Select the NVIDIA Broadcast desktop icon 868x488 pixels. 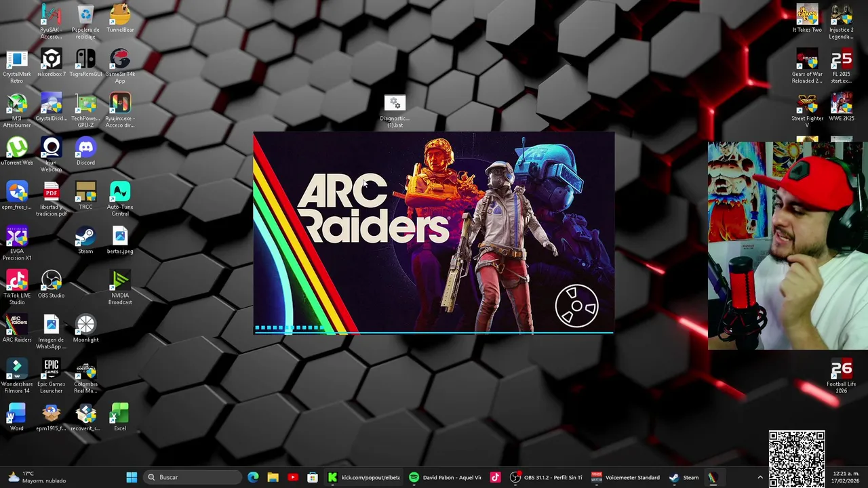coord(120,287)
